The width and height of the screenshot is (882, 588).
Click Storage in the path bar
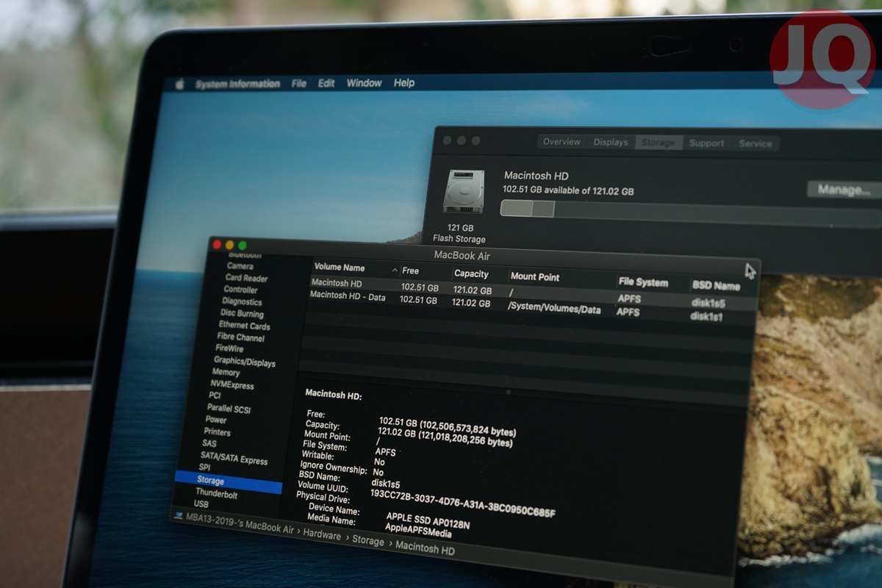pyautogui.click(x=367, y=540)
